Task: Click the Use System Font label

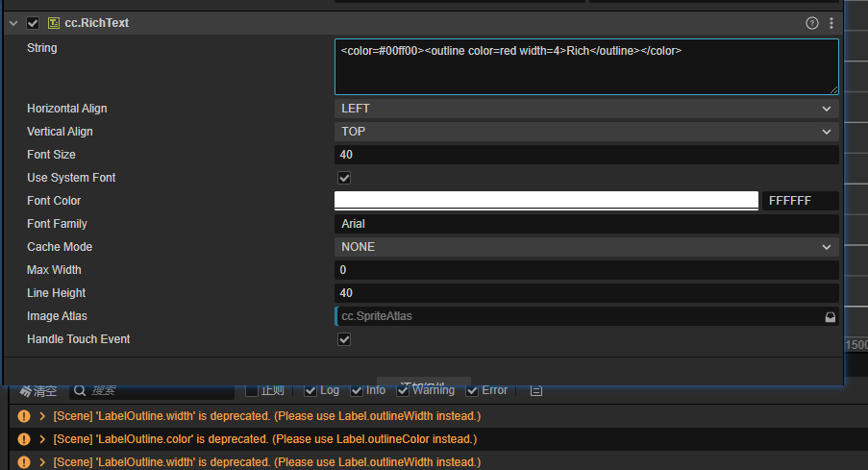Action: [71, 178]
